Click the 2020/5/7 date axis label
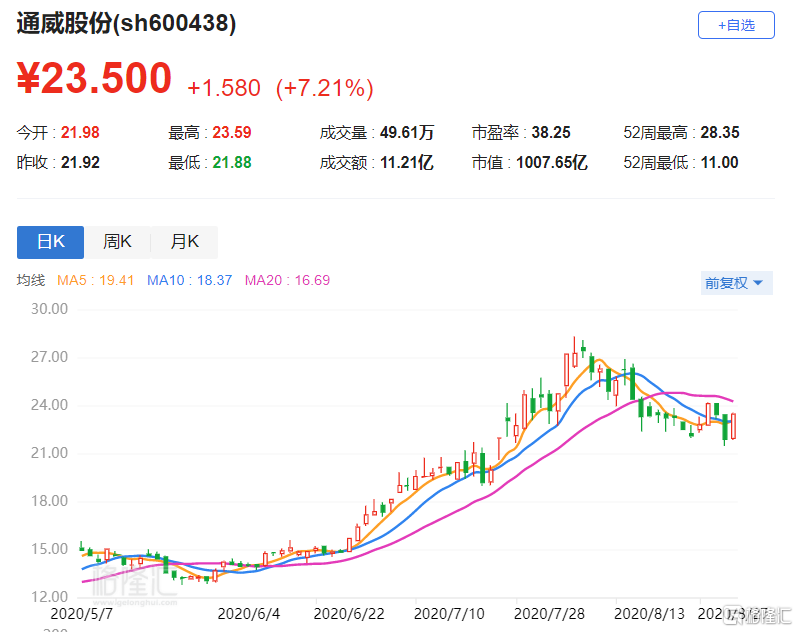 [81, 614]
